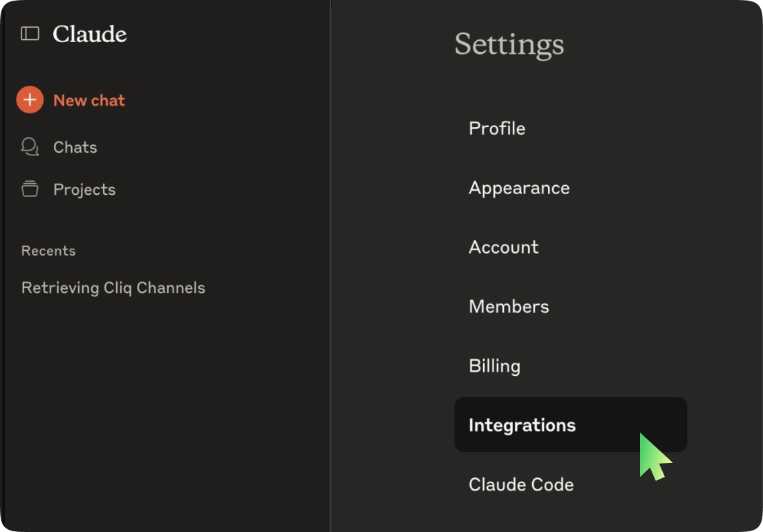Viewport: 763px width, 532px height.
Task: Open the Chats list
Action: coord(75,147)
